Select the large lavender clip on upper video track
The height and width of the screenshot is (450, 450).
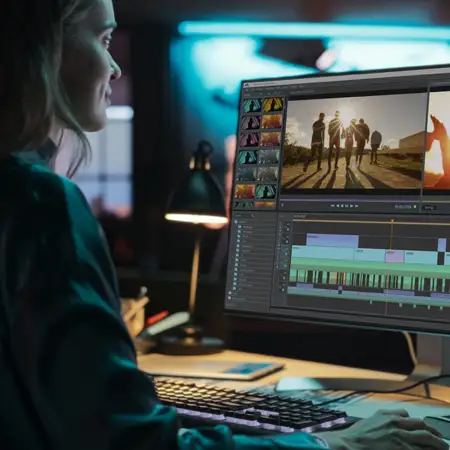[x=332, y=241]
